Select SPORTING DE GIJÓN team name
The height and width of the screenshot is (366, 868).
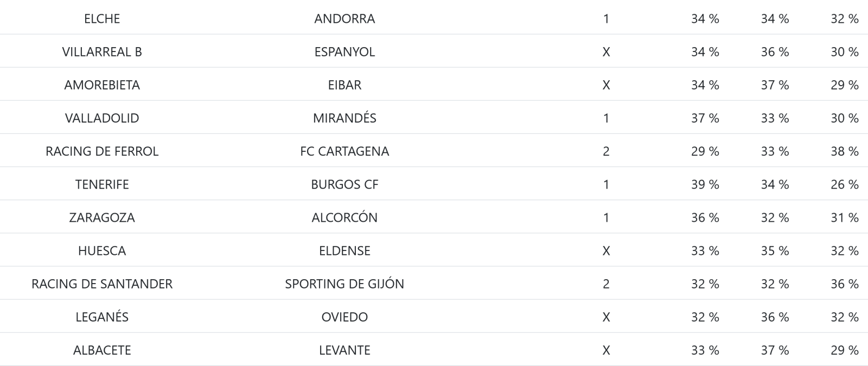tap(344, 284)
